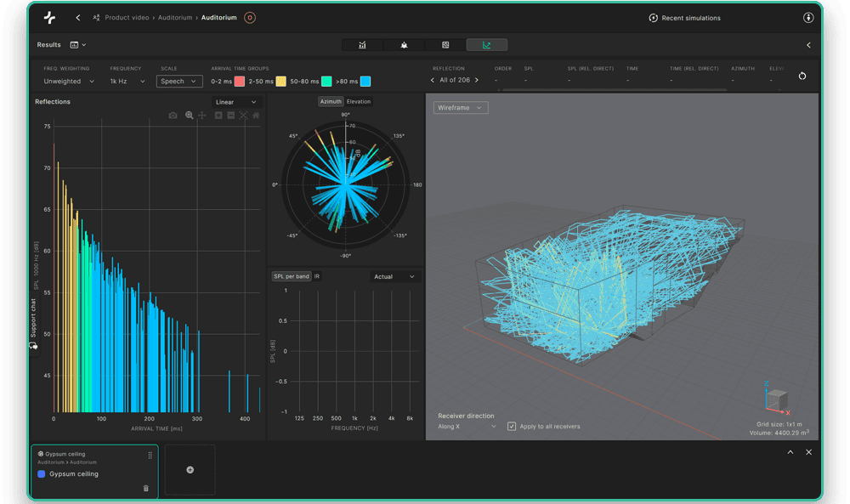Select the active reflections chart results tab
The image size is (850, 504).
(x=486, y=45)
